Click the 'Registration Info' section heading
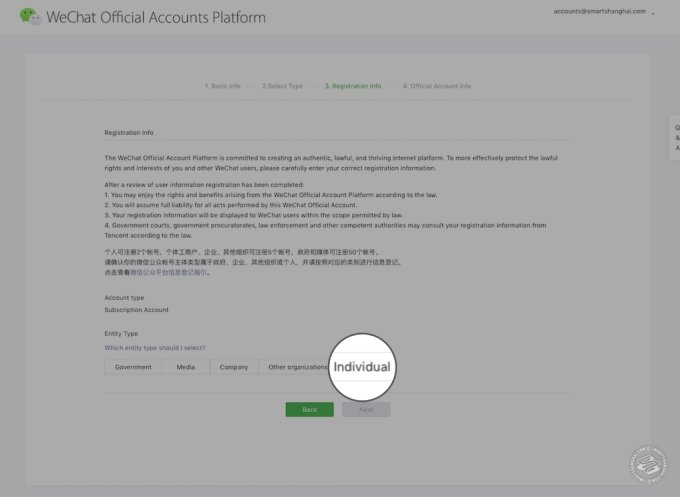 point(129,132)
